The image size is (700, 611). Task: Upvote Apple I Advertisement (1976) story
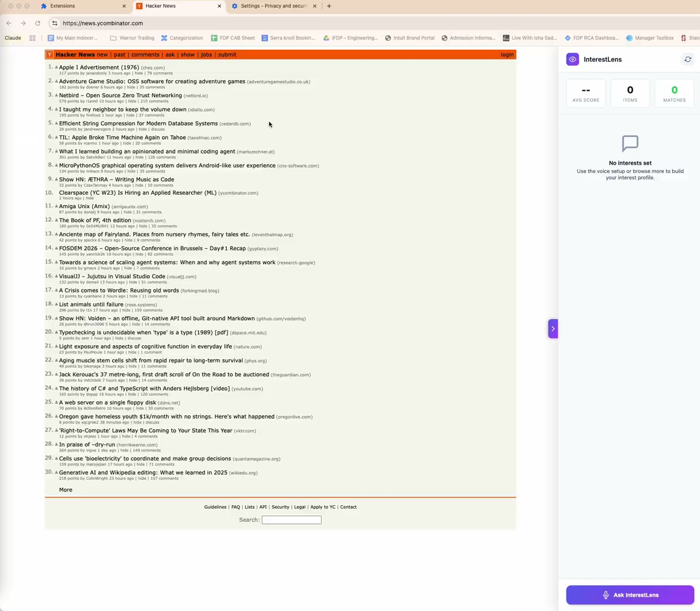pos(57,67)
